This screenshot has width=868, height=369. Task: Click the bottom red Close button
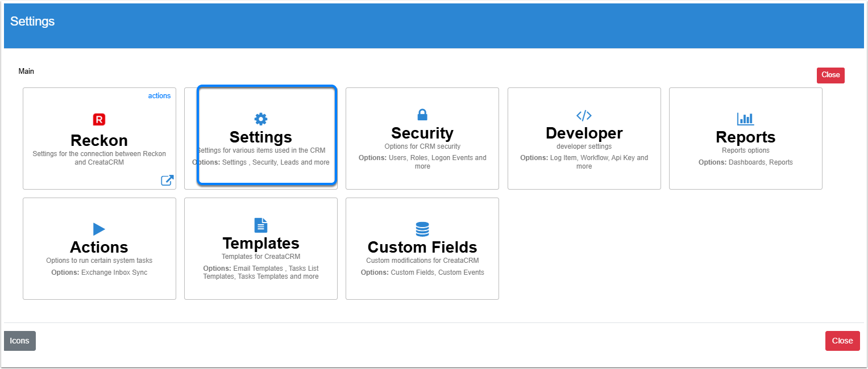coord(842,341)
